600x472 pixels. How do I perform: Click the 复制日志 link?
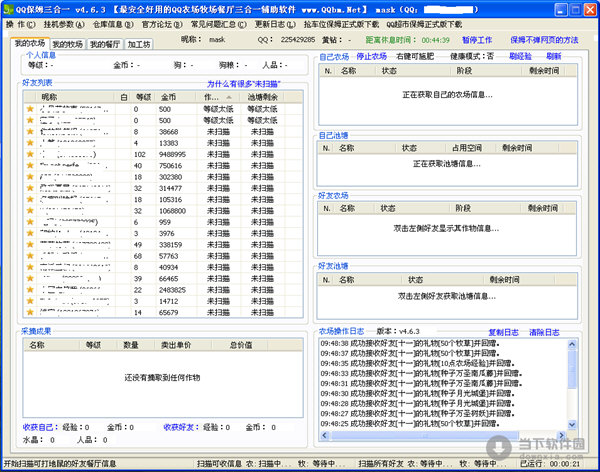point(504,332)
